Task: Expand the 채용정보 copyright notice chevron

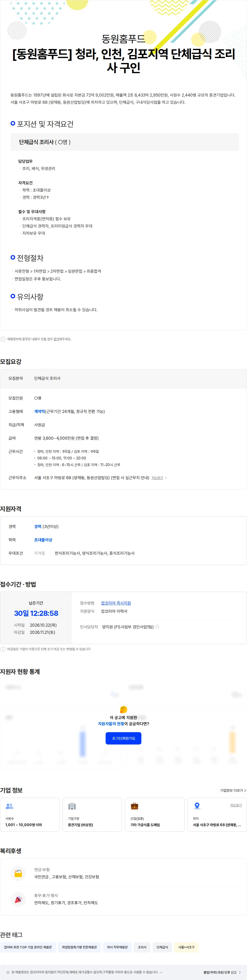Action: 161,972
